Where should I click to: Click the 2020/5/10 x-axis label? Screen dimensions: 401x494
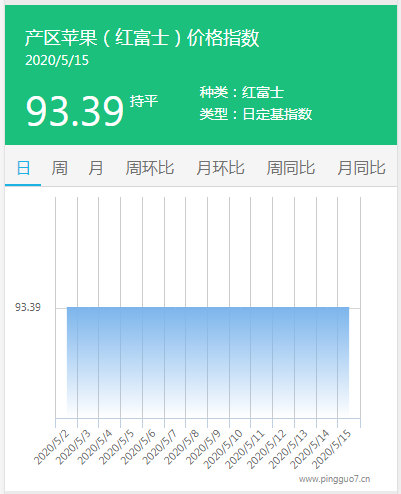coord(223,449)
